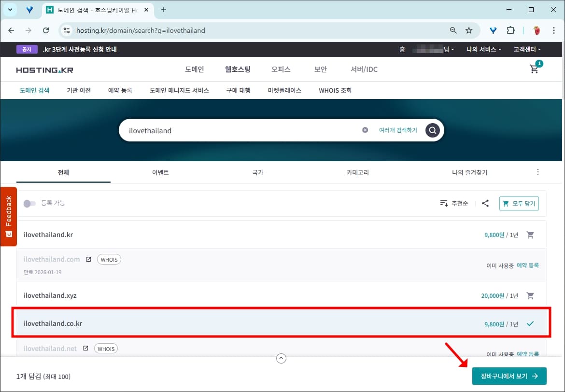Open the three-dot more options in tabs

[x=537, y=172]
